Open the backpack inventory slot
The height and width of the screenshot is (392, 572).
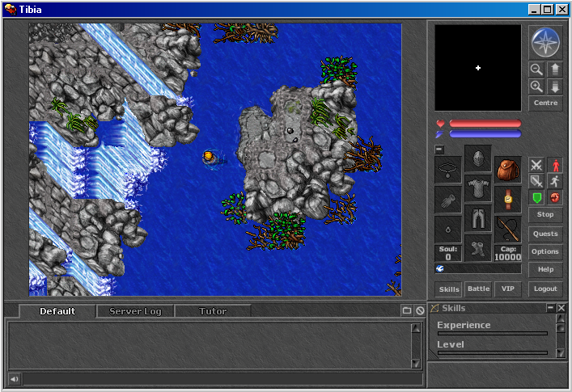click(508, 169)
